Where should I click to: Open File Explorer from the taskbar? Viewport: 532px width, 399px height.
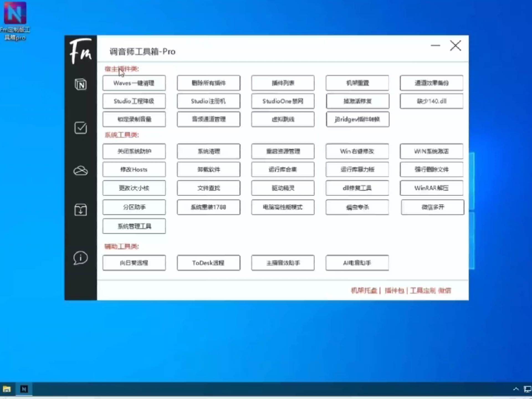[x=7, y=389]
